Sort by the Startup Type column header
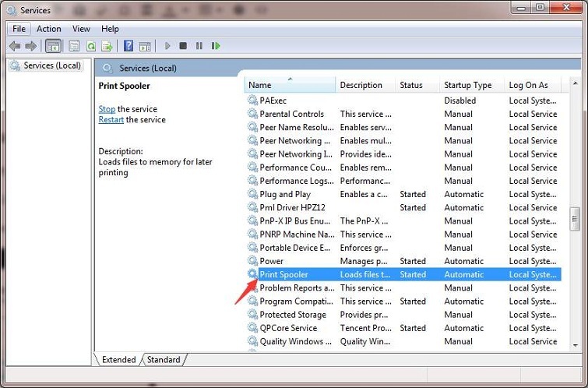588x388 pixels. (x=467, y=85)
